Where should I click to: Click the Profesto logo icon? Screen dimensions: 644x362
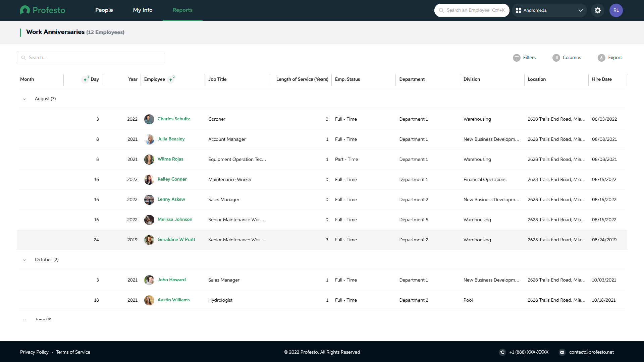point(25,10)
